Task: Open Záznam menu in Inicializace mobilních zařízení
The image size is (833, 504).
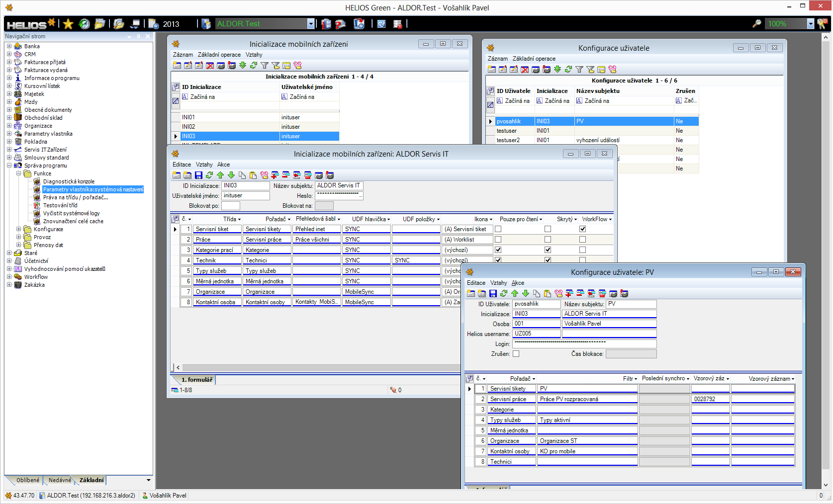Action: pyautogui.click(x=183, y=55)
